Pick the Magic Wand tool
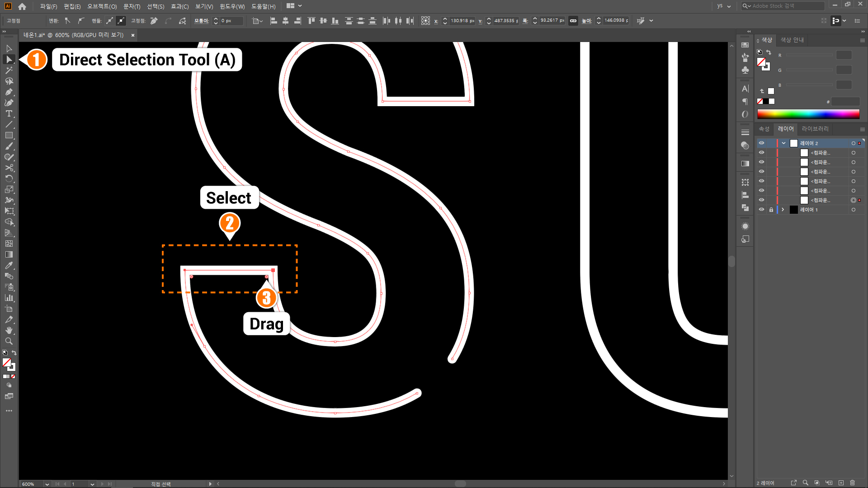 9,70
